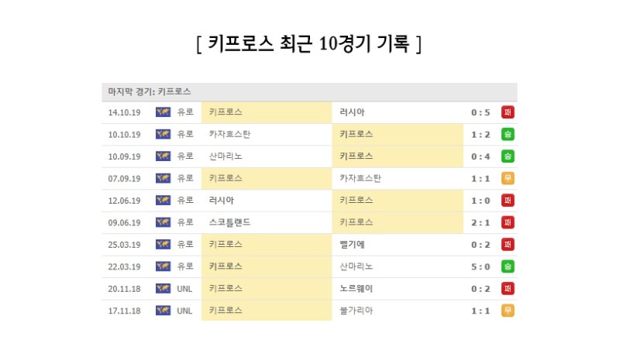Click the 2 : 1 score
This screenshot has width=620, height=364.
coord(480,222)
